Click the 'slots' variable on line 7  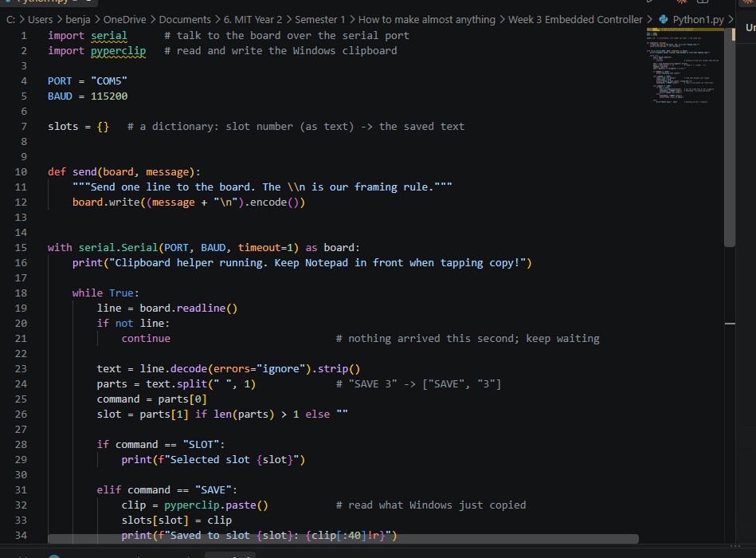(63, 127)
